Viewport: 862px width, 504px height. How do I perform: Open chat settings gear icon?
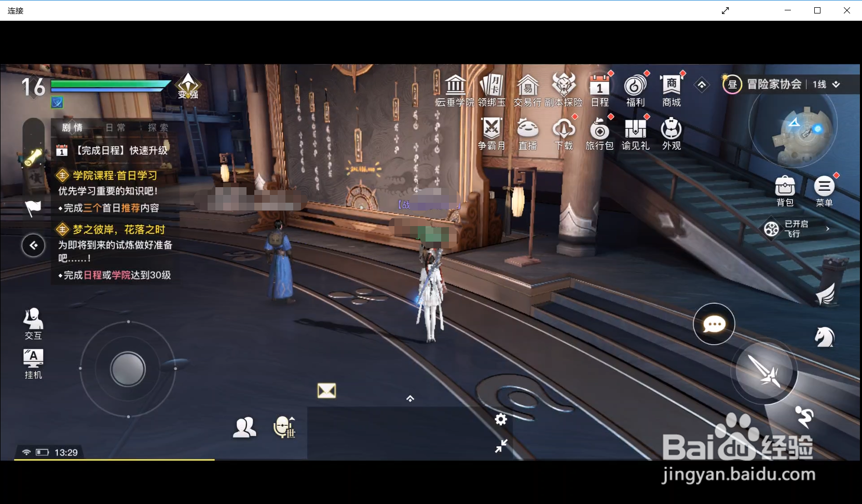point(501,419)
